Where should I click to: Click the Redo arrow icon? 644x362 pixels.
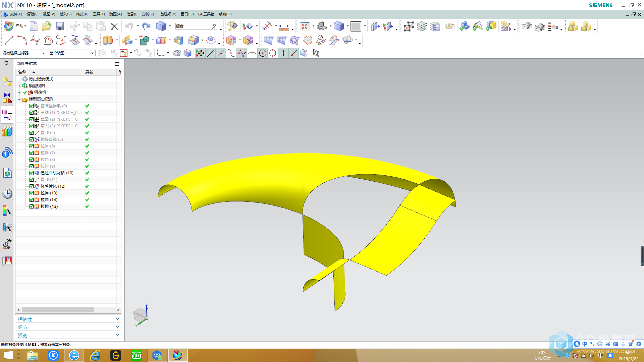(x=146, y=26)
